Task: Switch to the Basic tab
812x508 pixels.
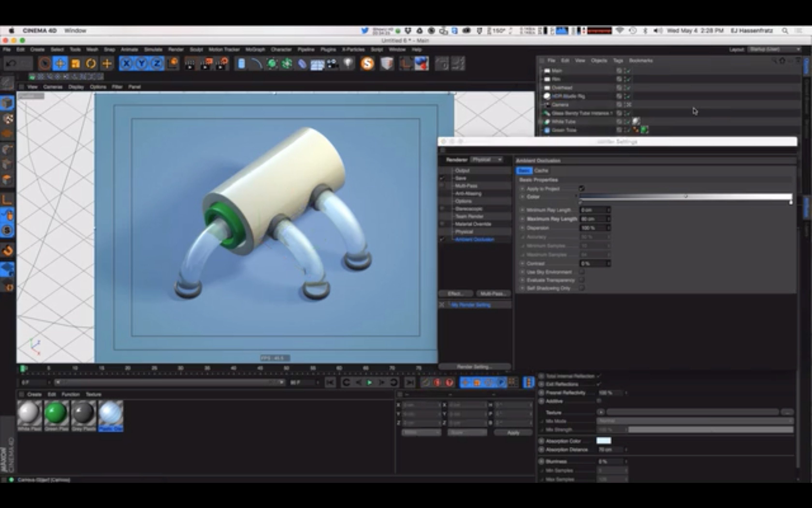Action: (524, 171)
